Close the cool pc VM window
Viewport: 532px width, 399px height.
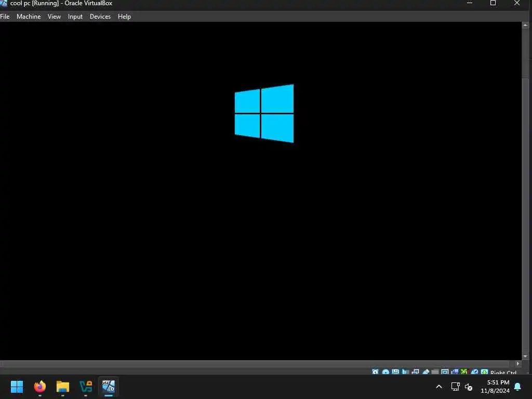click(517, 3)
